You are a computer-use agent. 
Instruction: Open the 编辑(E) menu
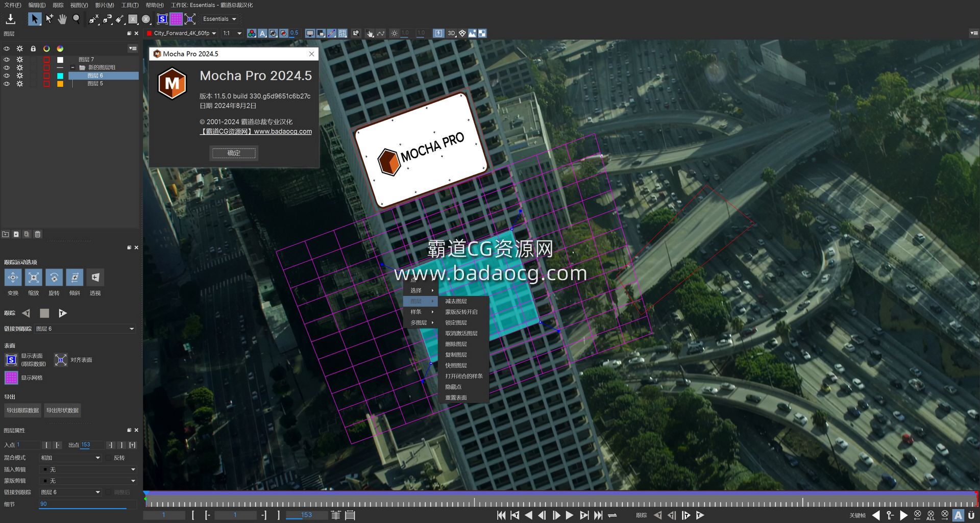(37, 5)
